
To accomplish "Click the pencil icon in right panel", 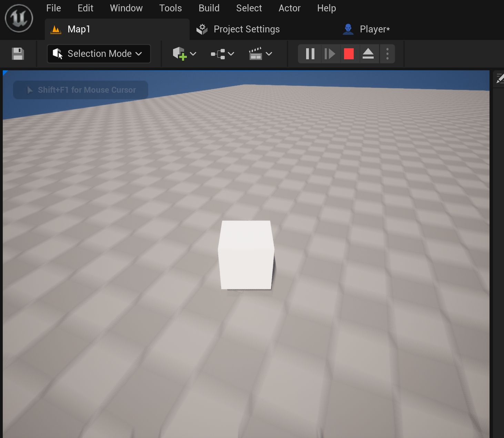I will (x=500, y=79).
